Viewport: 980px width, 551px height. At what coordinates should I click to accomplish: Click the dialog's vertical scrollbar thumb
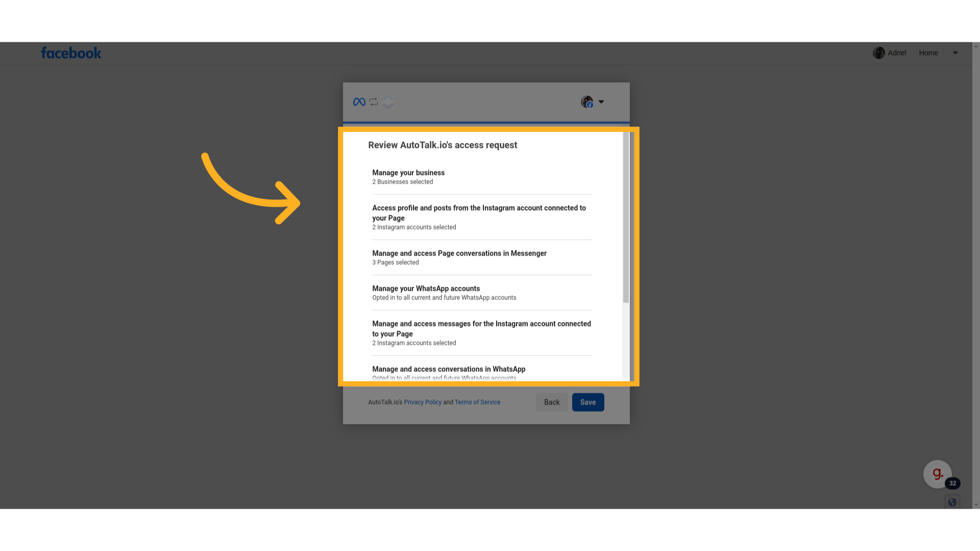(x=626, y=217)
